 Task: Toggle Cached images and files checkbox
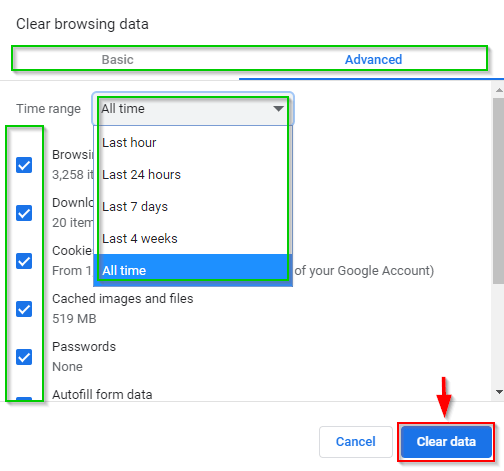click(24, 309)
